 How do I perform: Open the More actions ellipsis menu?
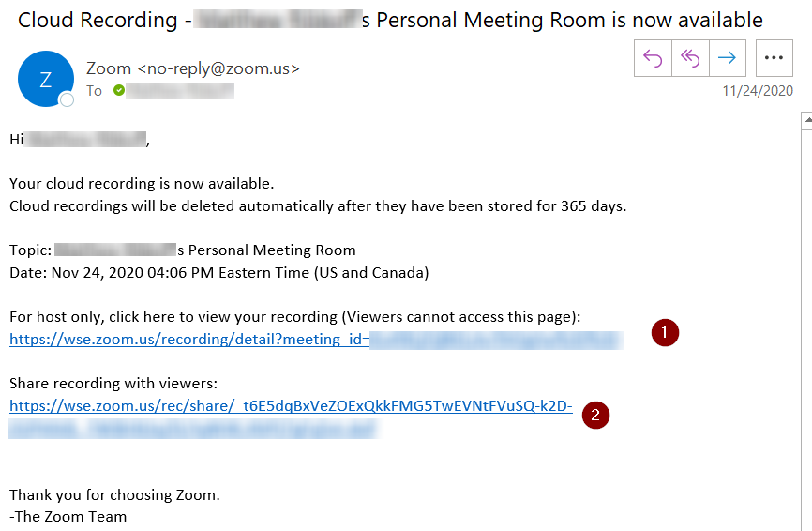point(774,58)
